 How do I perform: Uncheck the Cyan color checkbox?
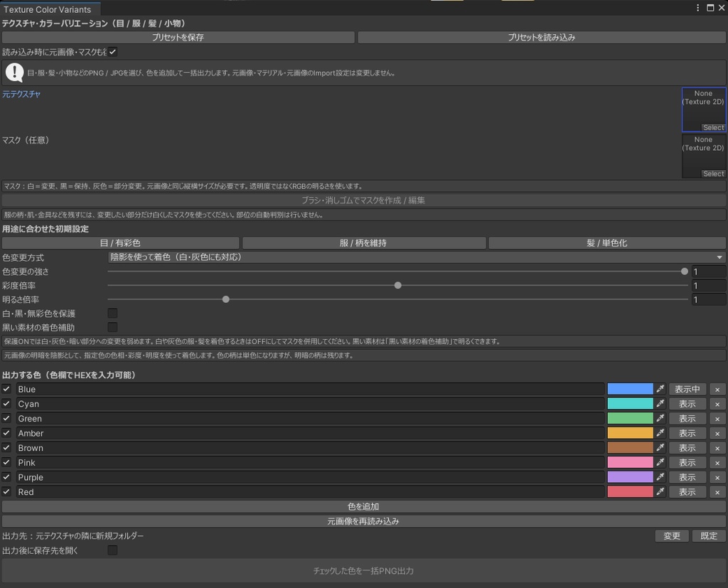(x=6, y=404)
